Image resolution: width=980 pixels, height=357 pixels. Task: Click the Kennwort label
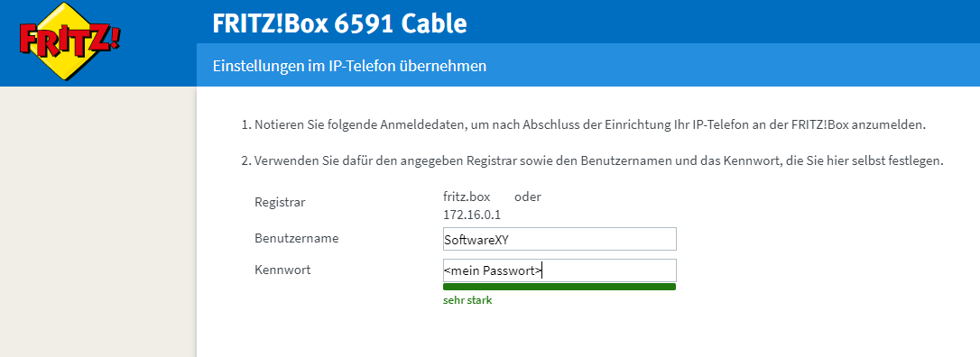coord(282,270)
